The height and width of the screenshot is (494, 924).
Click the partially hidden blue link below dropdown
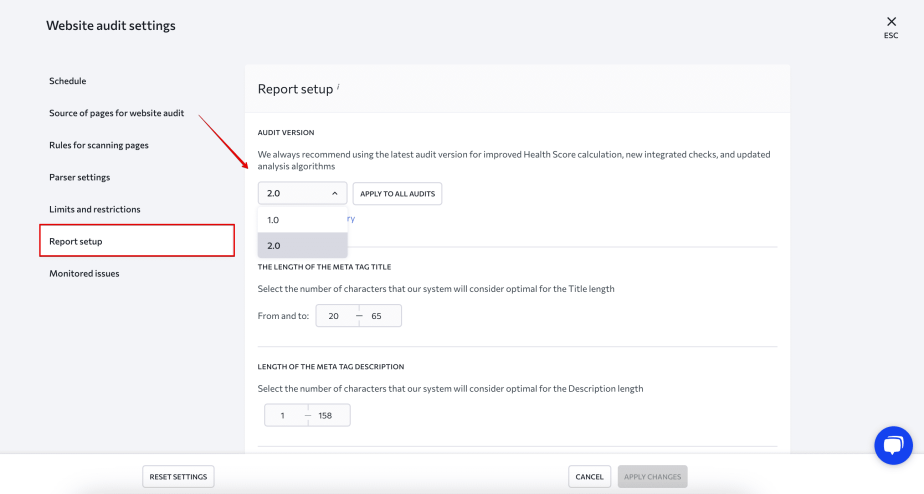(x=351, y=219)
